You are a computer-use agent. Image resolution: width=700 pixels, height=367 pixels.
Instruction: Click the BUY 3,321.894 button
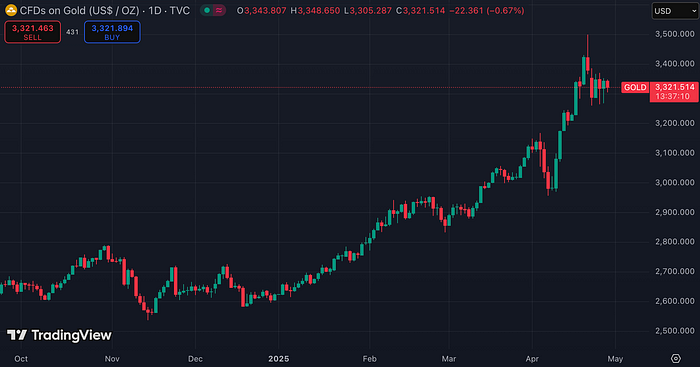pyautogui.click(x=112, y=32)
